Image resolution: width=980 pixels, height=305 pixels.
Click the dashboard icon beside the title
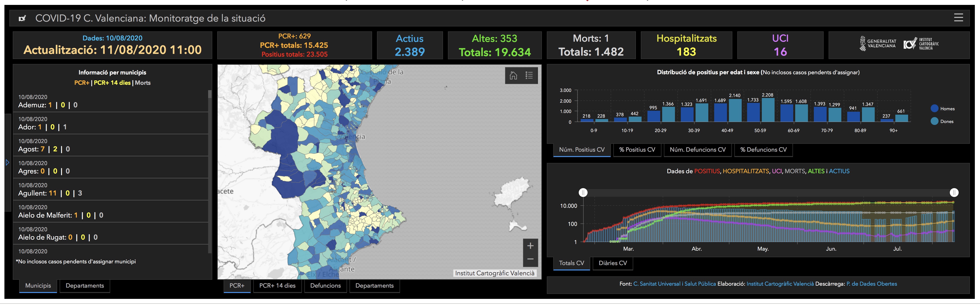(22, 18)
